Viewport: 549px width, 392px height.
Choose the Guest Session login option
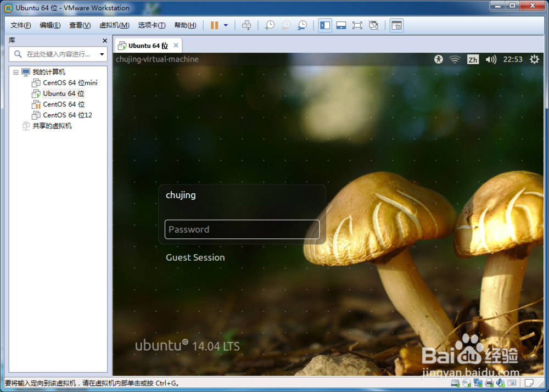coord(195,257)
